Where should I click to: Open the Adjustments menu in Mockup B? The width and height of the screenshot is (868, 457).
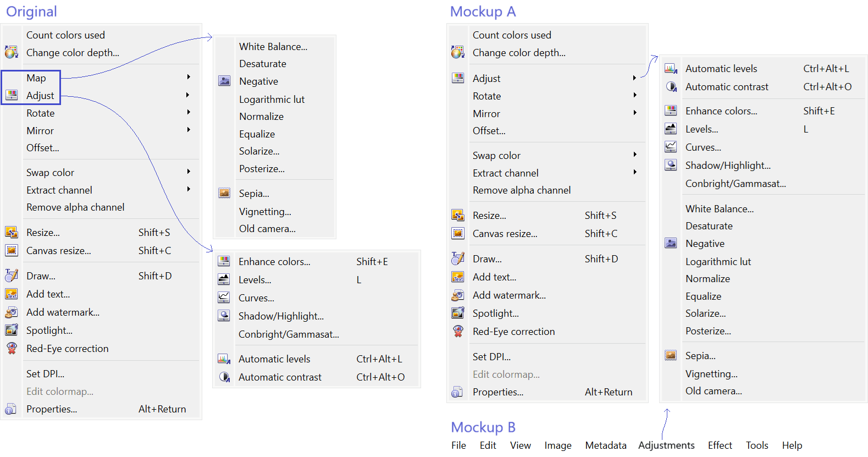click(666, 445)
